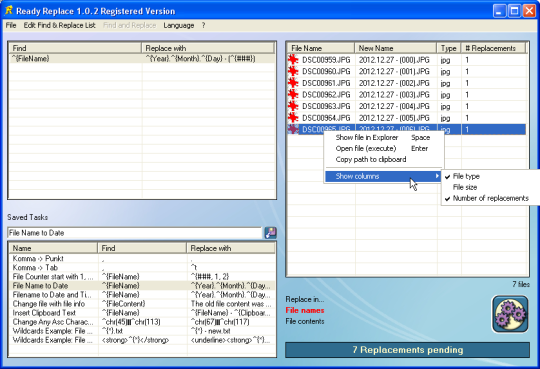Click new name 2012.12.27 - (005).JPG
The width and height of the screenshot is (540, 369).
(x=394, y=118)
